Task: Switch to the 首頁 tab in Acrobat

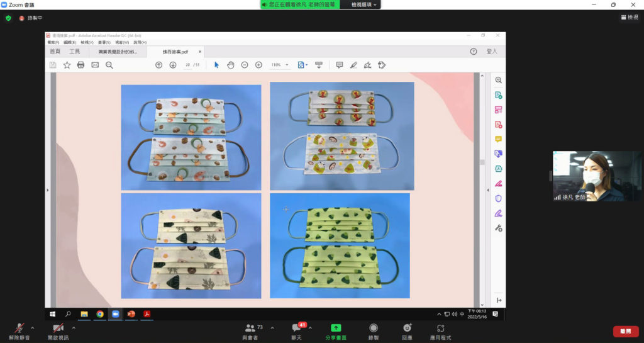Action: pyautogui.click(x=55, y=52)
